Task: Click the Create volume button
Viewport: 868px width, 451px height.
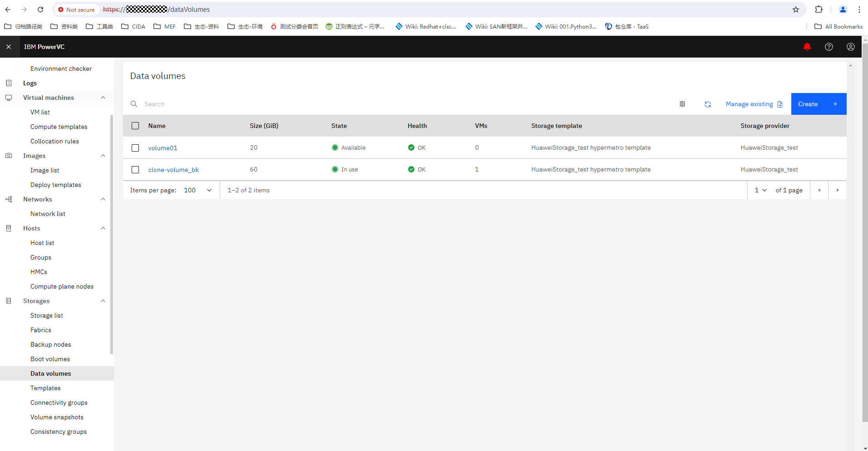Action: [819, 104]
